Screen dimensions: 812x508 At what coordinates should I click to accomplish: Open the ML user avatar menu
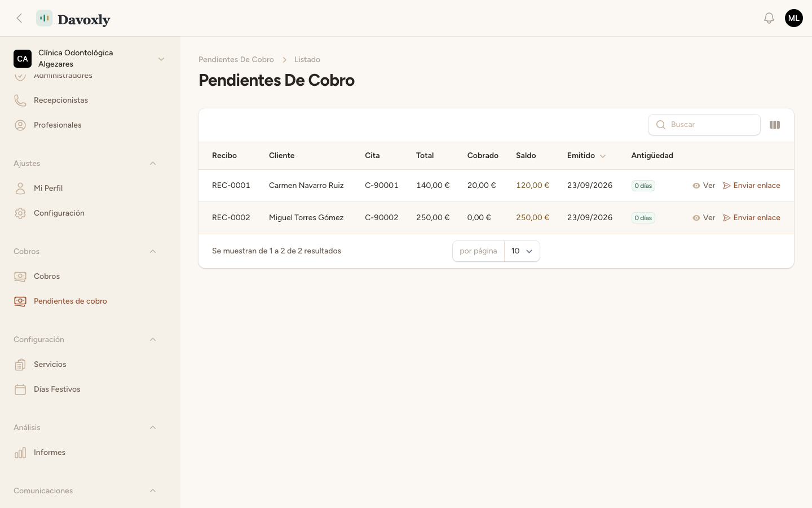coord(794,18)
